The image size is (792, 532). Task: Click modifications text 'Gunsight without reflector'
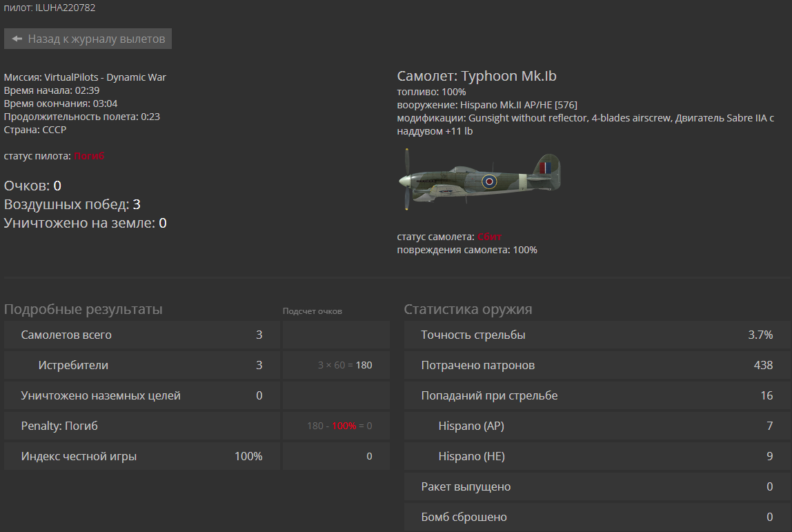click(528, 118)
